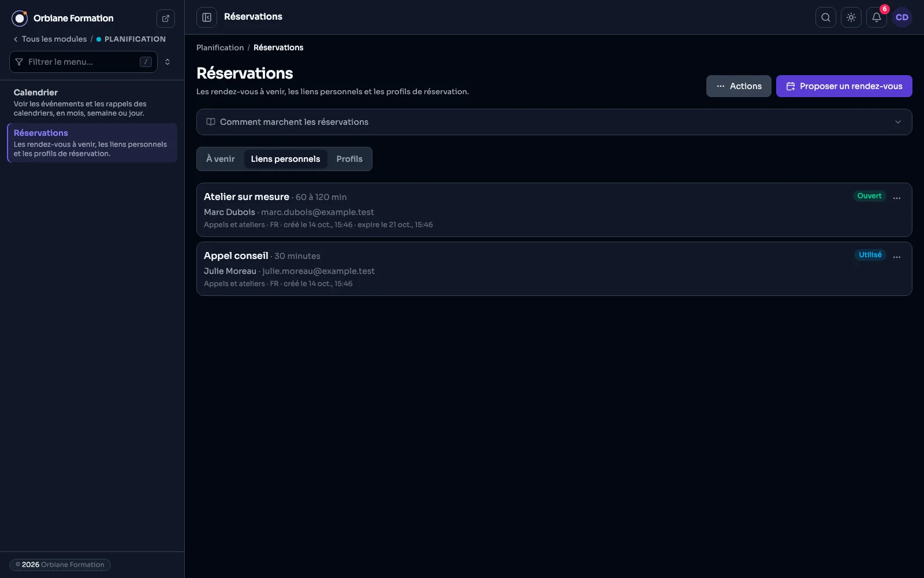This screenshot has height=578, width=924.
Task: Expand or collapse all menu sections icon
Action: [167, 62]
